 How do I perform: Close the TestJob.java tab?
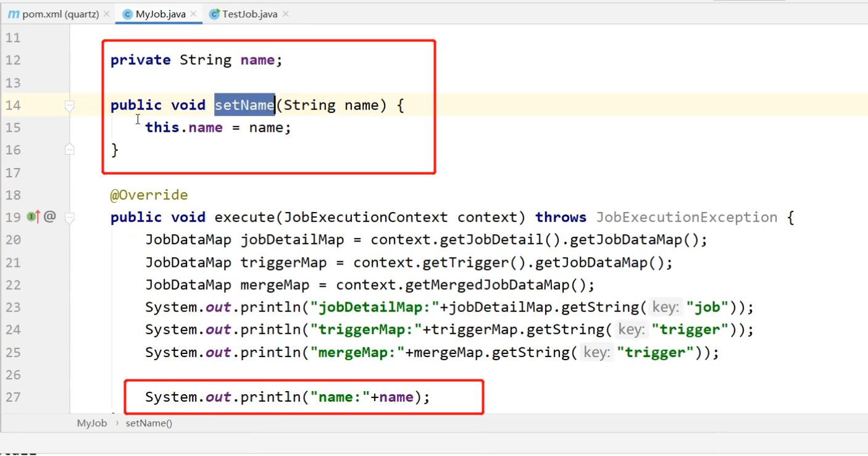pos(285,14)
